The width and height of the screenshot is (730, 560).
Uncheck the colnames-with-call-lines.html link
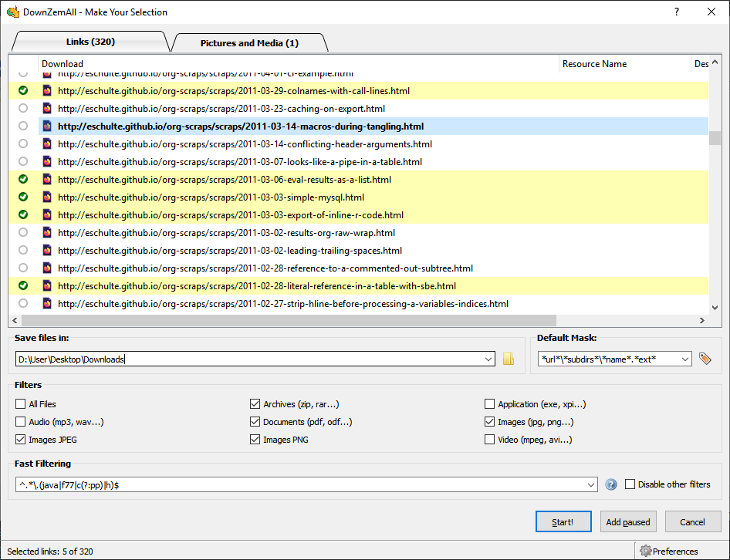coord(23,90)
